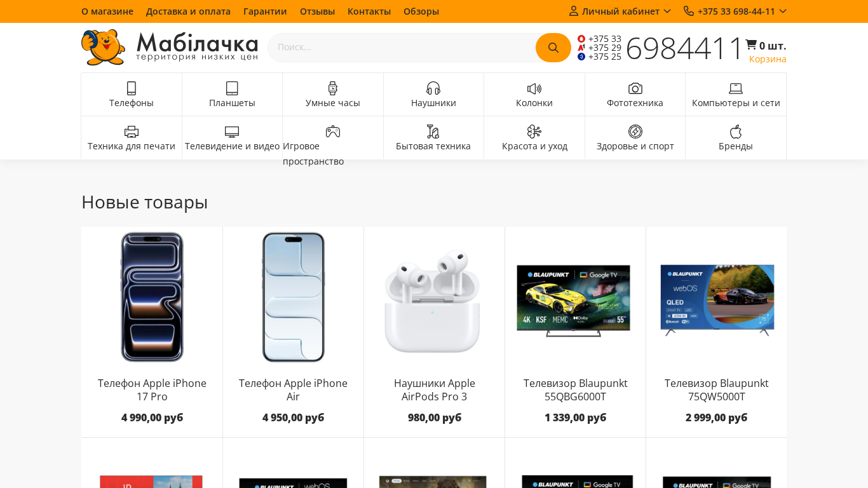
Task: Click the Фототехника camera icon
Action: click(x=635, y=88)
